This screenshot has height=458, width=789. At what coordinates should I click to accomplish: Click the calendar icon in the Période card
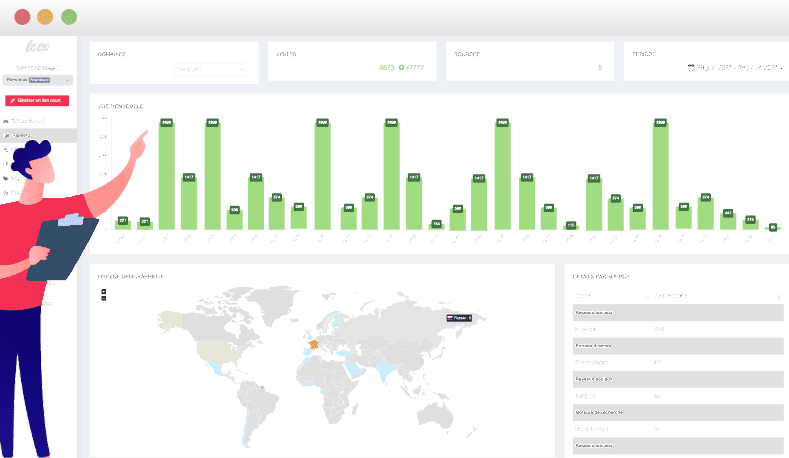point(691,67)
